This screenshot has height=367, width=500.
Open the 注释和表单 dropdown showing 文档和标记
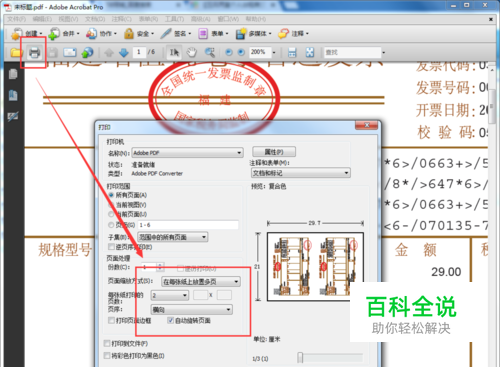[301, 173]
